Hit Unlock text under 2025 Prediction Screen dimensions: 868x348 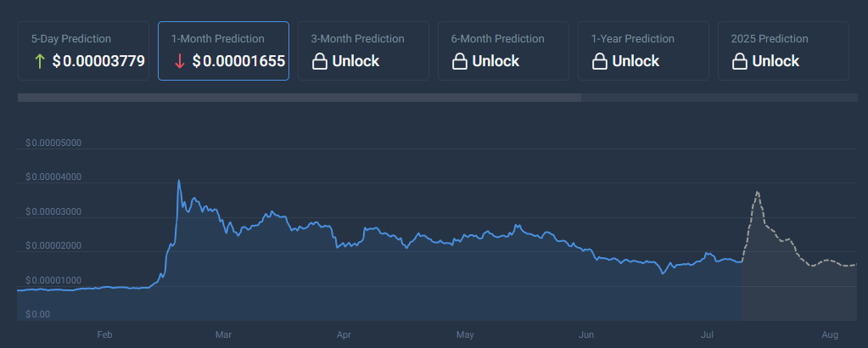776,61
